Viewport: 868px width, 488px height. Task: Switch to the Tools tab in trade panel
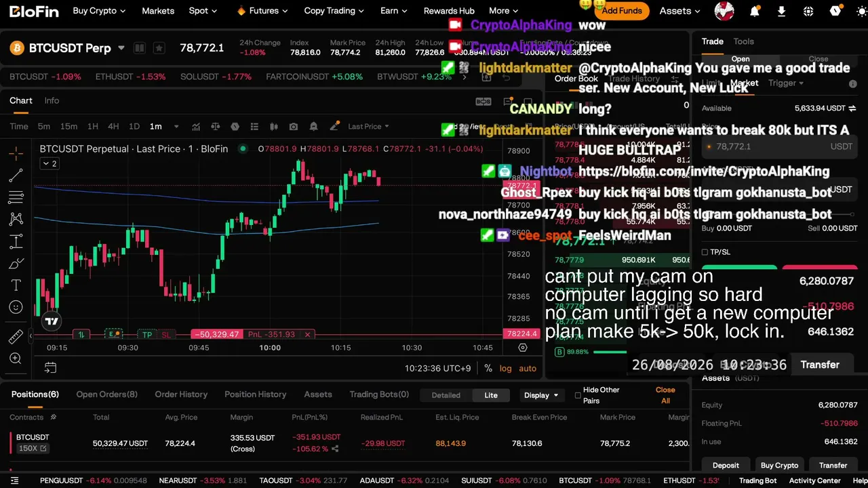point(743,41)
